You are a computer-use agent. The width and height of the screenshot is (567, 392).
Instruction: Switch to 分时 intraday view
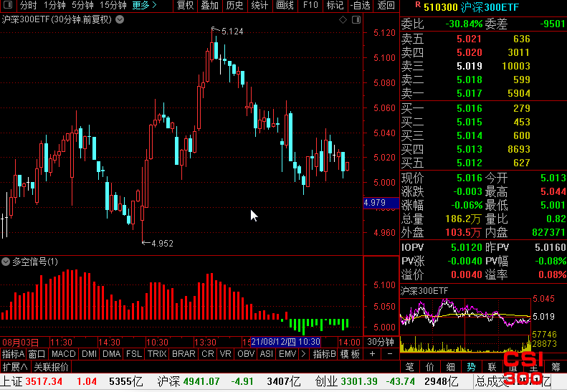pos(28,6)
